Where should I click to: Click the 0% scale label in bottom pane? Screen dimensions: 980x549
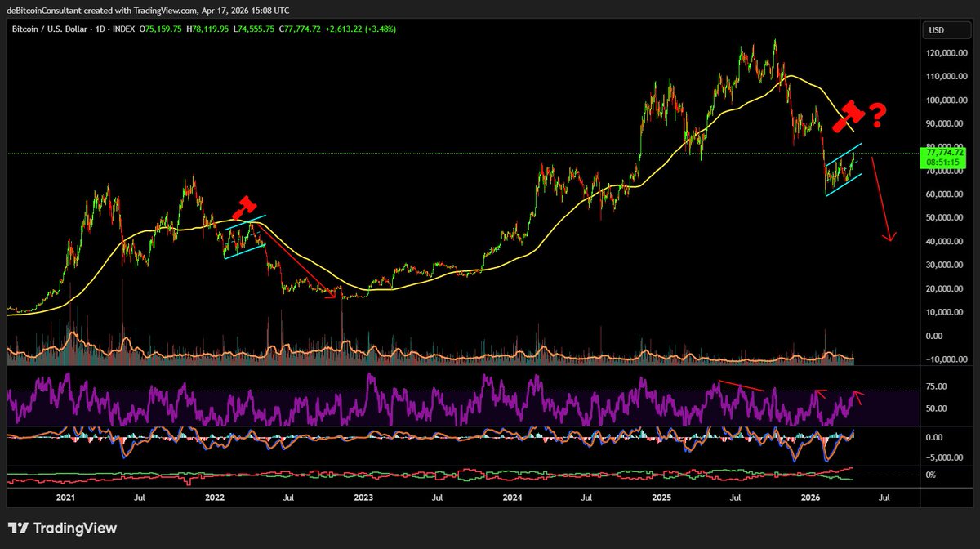click(x=931, y=475)
